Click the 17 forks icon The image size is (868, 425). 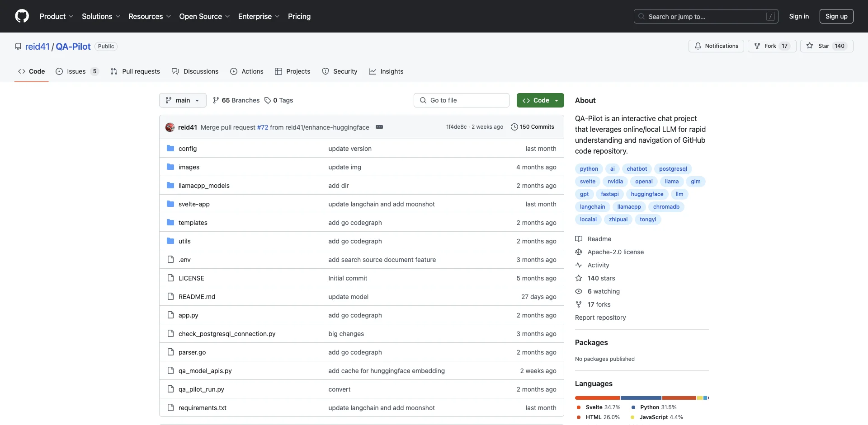[x=579, y=304]
